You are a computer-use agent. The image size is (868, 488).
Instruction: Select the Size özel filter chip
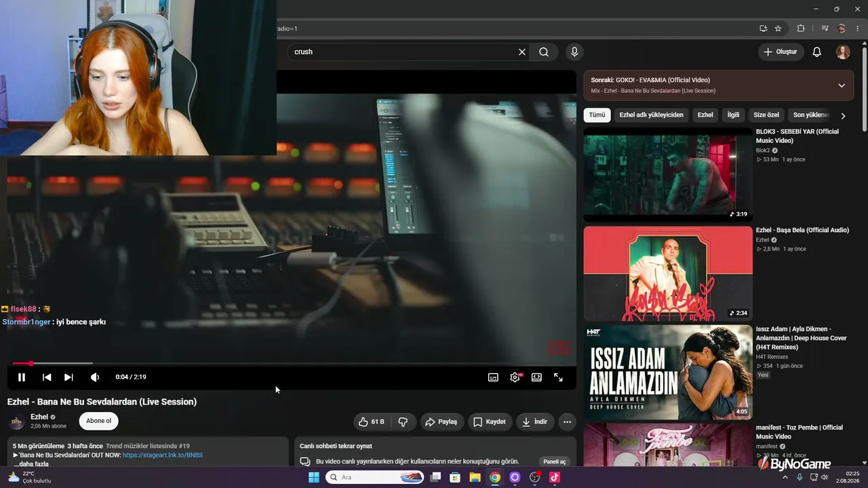point(766,115)
